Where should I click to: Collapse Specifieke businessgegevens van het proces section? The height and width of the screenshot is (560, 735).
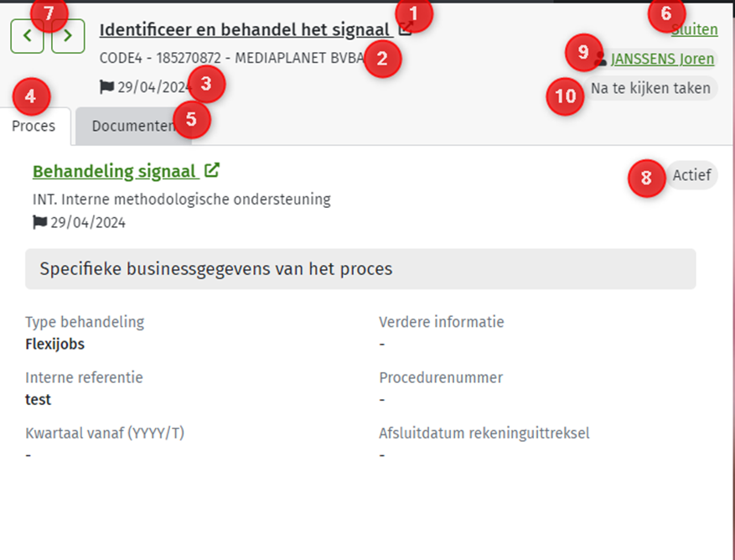click(x=360, y=269)
